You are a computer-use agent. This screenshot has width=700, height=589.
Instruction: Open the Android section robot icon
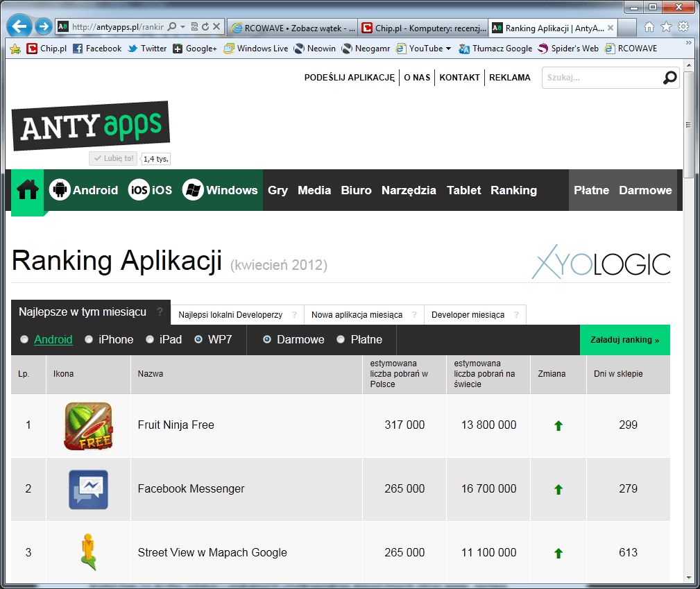click(60, 190)
